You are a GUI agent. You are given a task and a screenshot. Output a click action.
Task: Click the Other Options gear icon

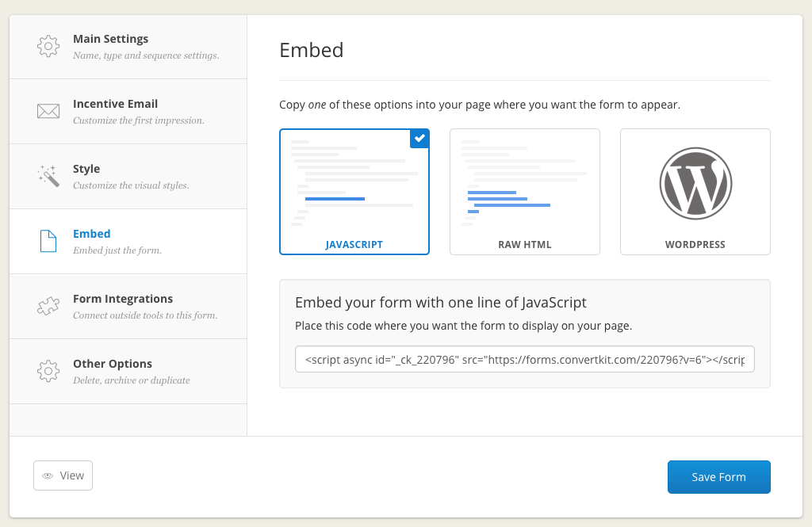click(48, 371)
